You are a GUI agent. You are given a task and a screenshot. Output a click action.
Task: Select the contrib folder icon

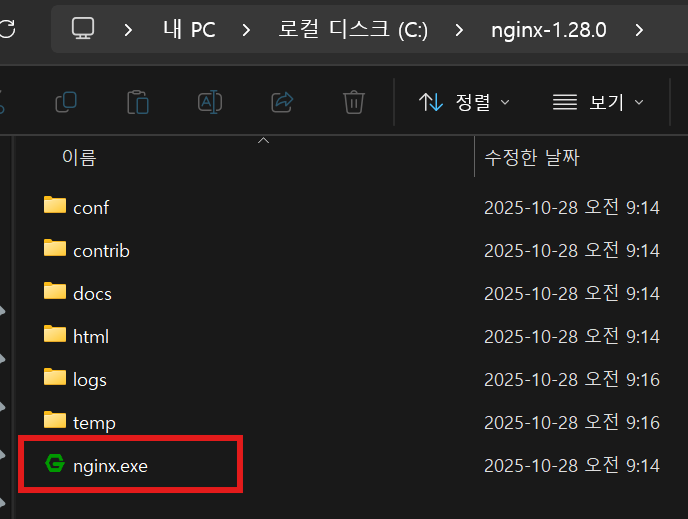point(55,248)
